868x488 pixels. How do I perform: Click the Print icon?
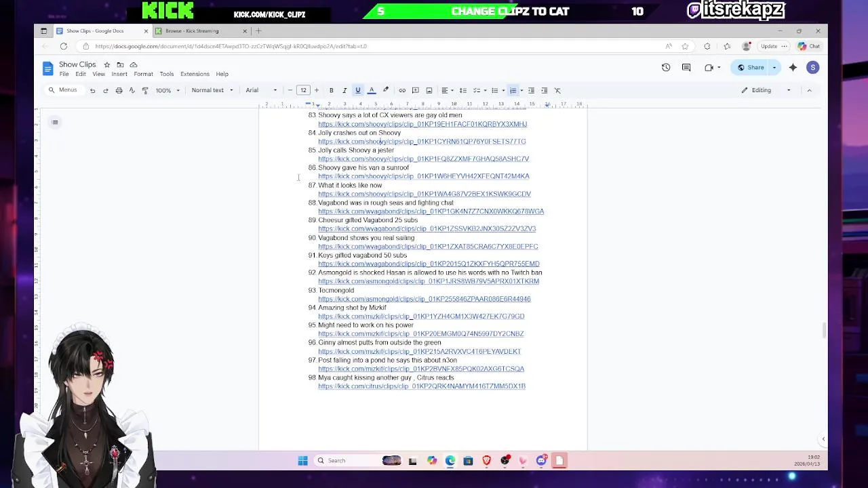tap(119, 90)
